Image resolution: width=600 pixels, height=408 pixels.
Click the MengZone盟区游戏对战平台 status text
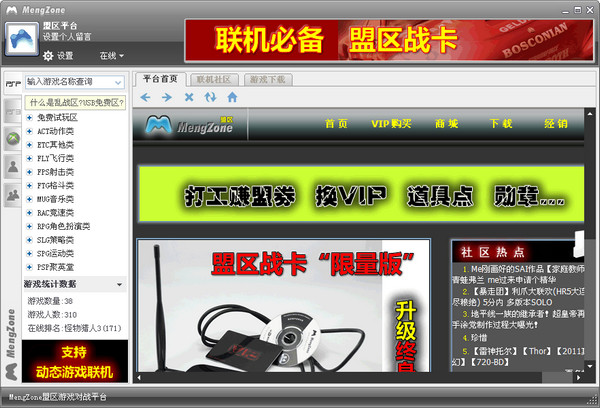(x=58, y=397)
